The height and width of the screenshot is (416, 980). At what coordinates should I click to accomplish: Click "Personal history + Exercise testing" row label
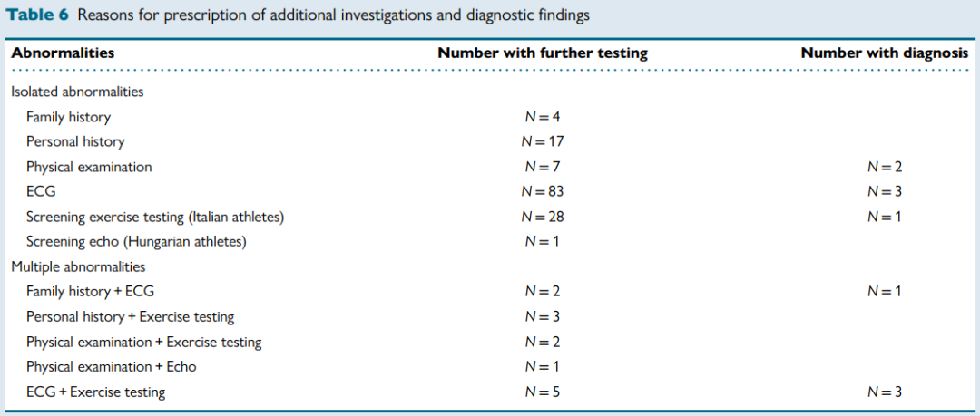130,317
